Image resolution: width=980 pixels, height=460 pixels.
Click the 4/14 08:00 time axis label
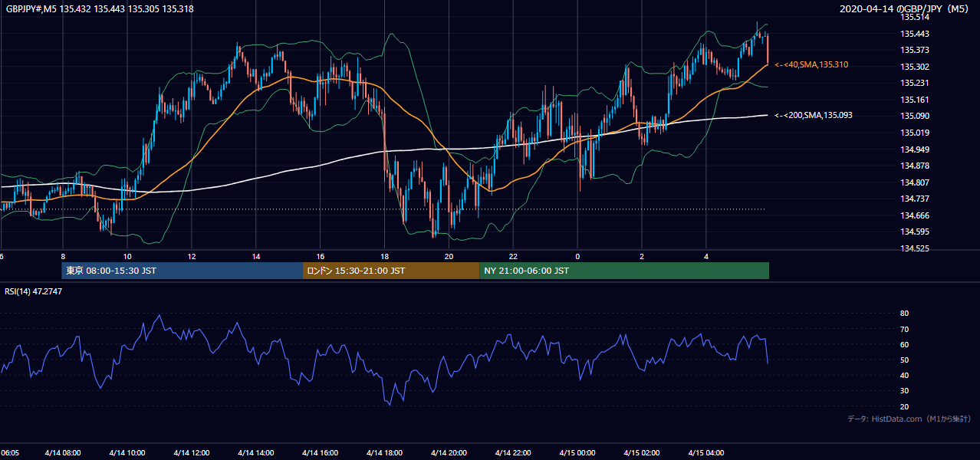[63, 452]
